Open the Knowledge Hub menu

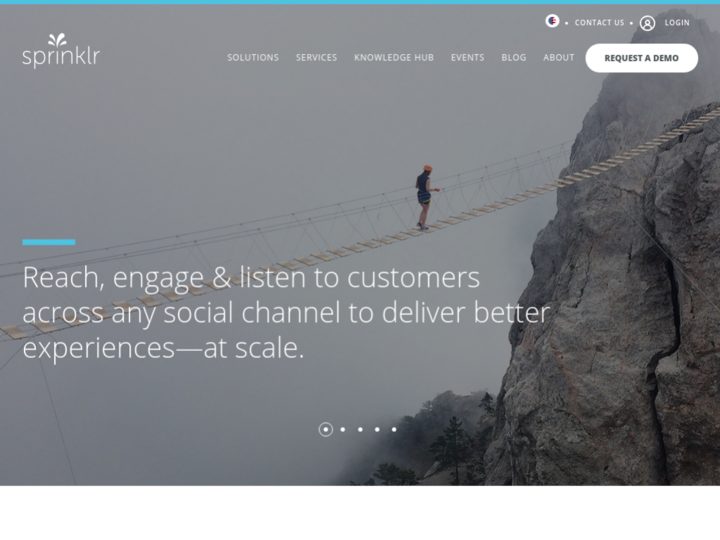pos(394,58)
